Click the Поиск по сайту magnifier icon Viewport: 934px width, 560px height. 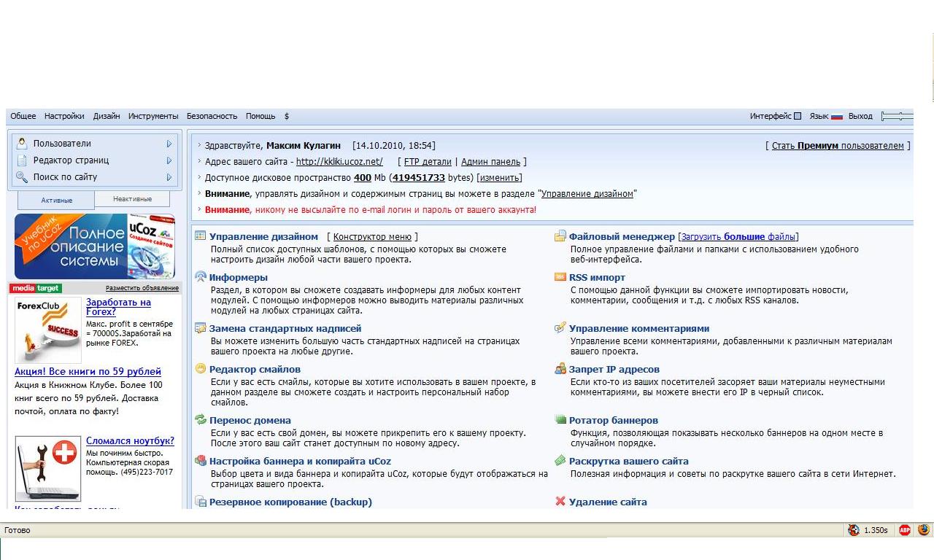point(22,177)
